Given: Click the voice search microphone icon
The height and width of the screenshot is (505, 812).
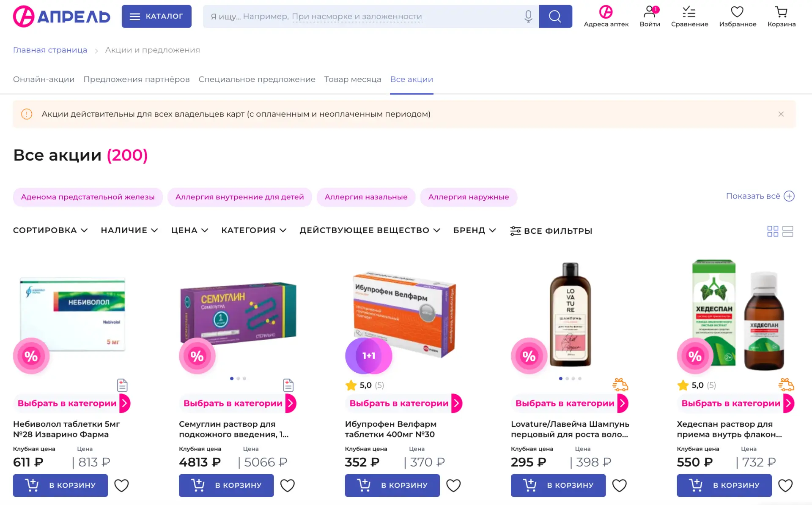Looking at the screenshot, I should pos(528,16).
